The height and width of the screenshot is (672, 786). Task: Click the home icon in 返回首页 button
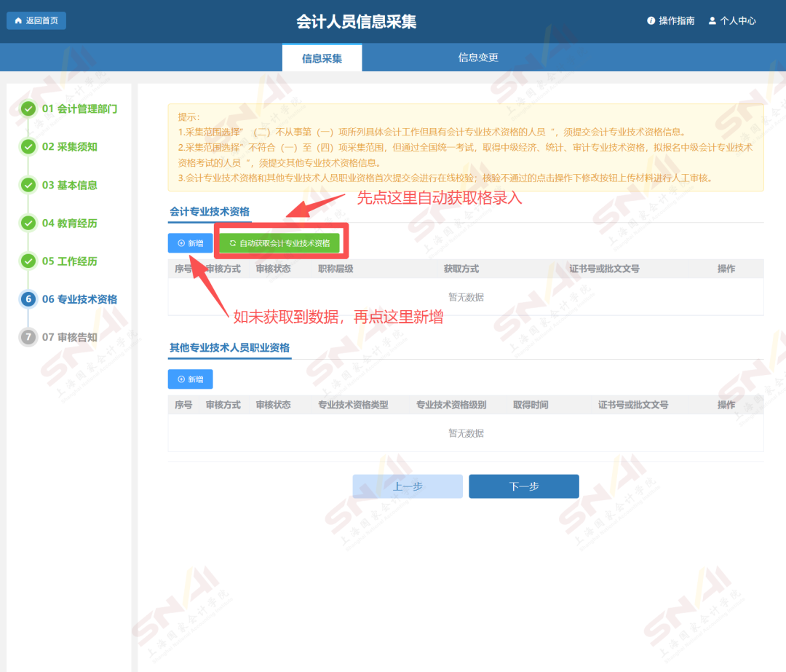18,20
